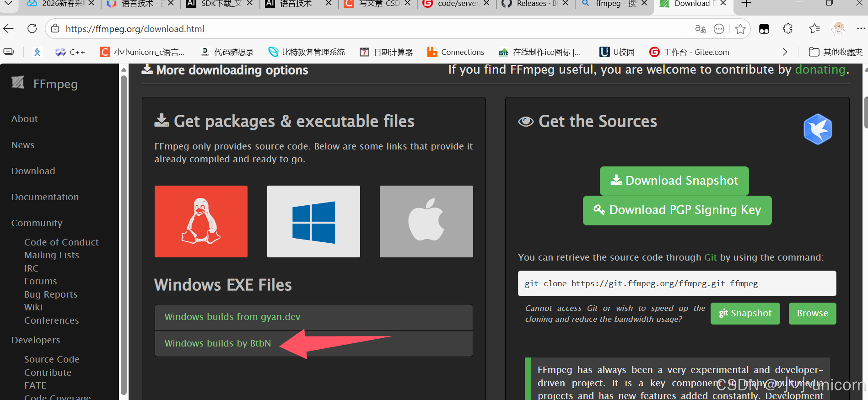The height and width of the screenshot is (400, 868).
Task: Open the favorites list icon
Action: 814,29
